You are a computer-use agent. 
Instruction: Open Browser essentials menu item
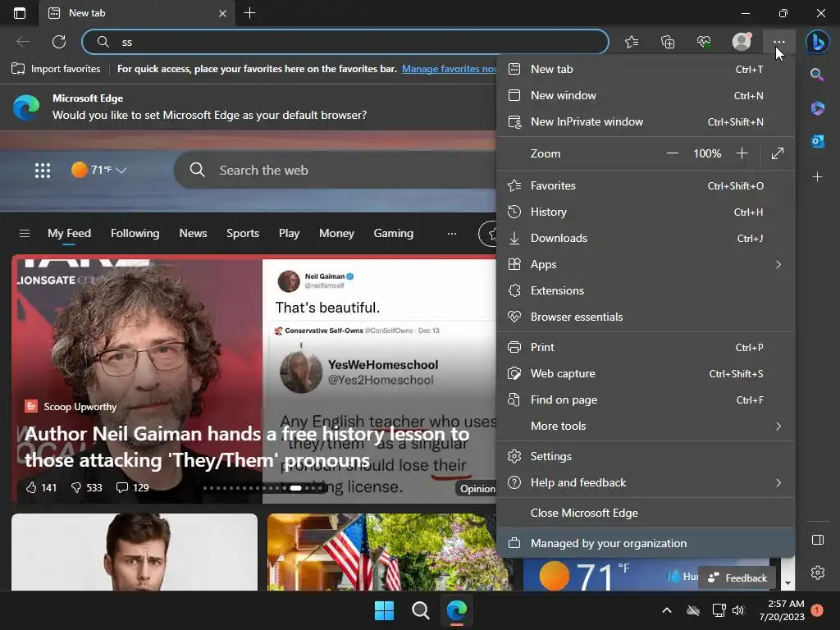pyautogui.click(x=646, y=317)
